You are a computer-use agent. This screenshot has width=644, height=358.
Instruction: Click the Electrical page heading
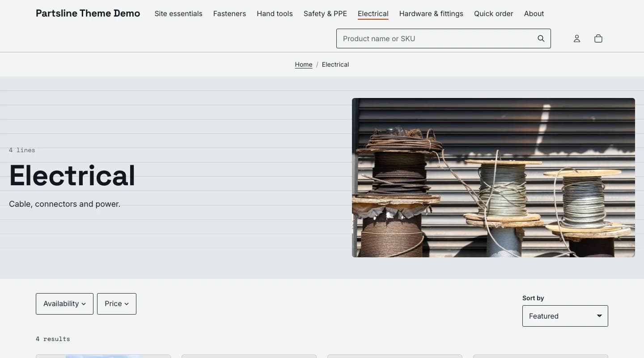point(72,175)
